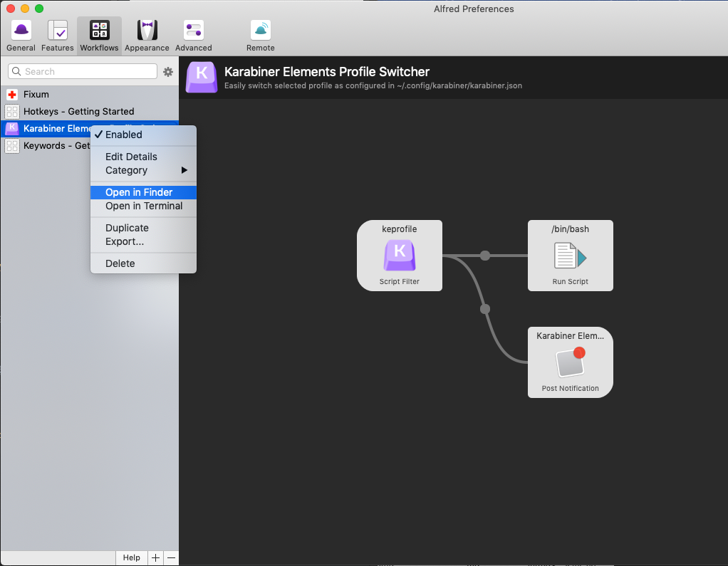This screenshot has width=728, height=566.
Task: Open the Appearance preferences tab
Action: coord(147,36)
